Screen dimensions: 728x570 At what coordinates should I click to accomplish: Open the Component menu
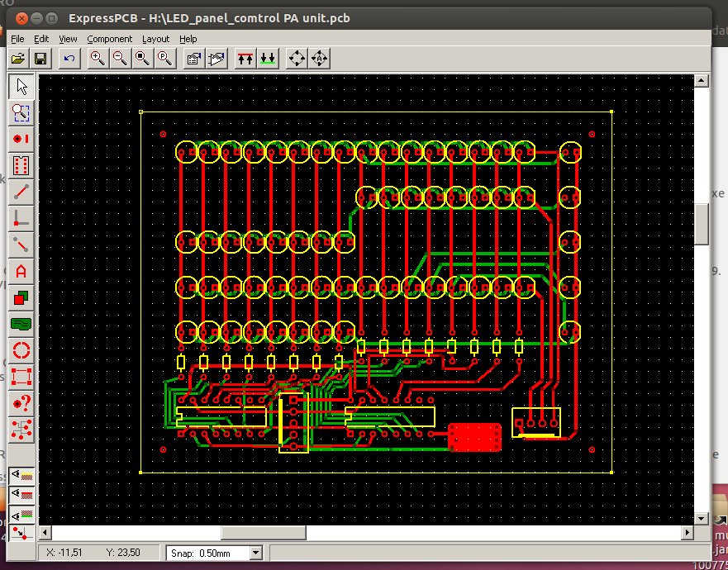(109, 39)
